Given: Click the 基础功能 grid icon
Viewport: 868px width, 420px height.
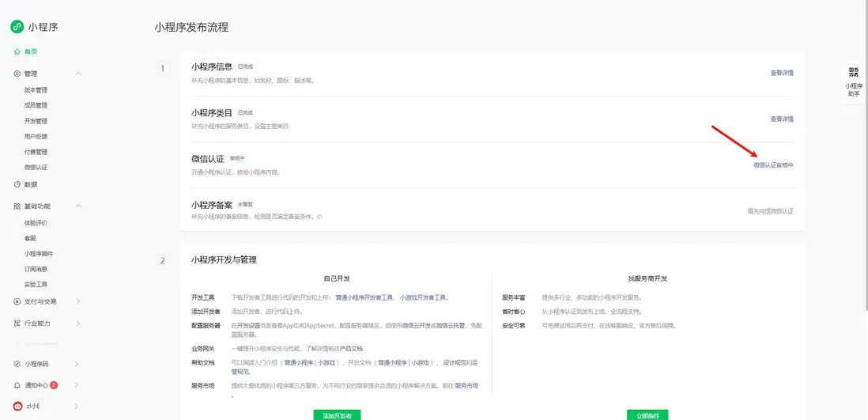Looking at the screenshot, I should pos(17,206).
